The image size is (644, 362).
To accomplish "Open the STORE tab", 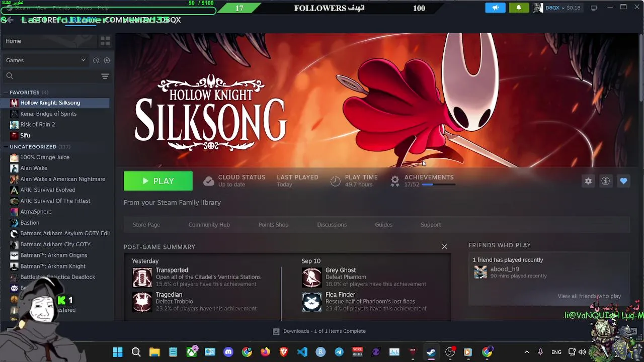I will (x=46, y=20).
